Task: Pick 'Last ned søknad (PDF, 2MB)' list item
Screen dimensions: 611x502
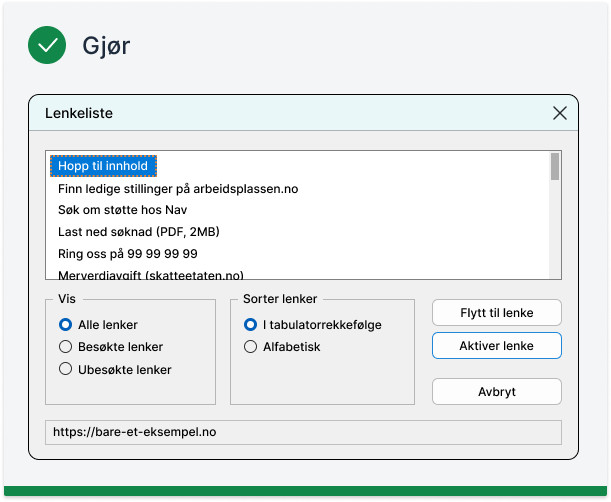Action: [x=139, y=232]
